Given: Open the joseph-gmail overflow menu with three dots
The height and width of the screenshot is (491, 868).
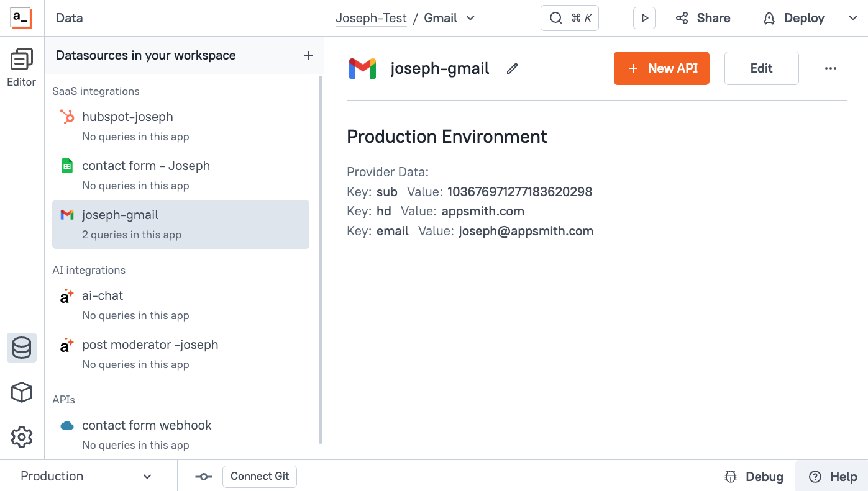Looking at the screenshot, I should click(x=831, y=68).
